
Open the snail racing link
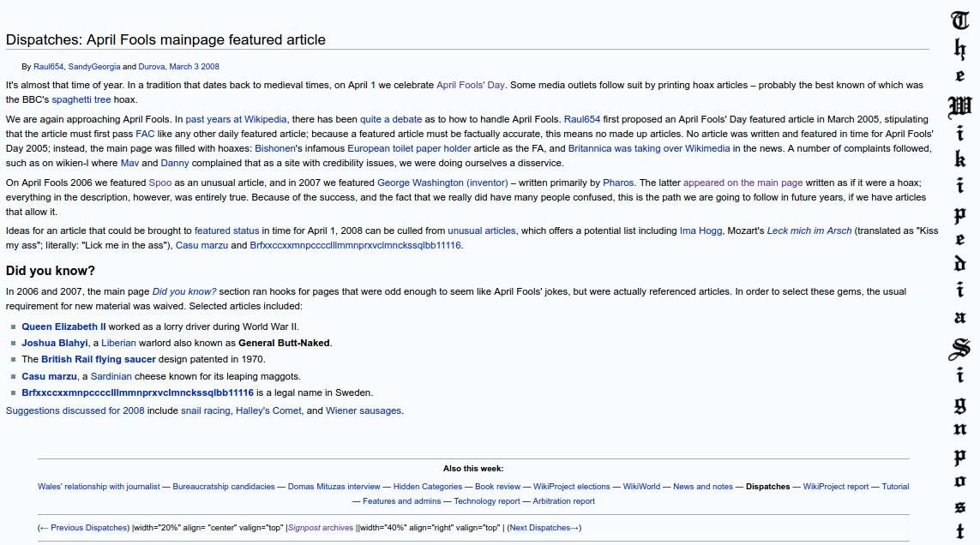point(205,410)
